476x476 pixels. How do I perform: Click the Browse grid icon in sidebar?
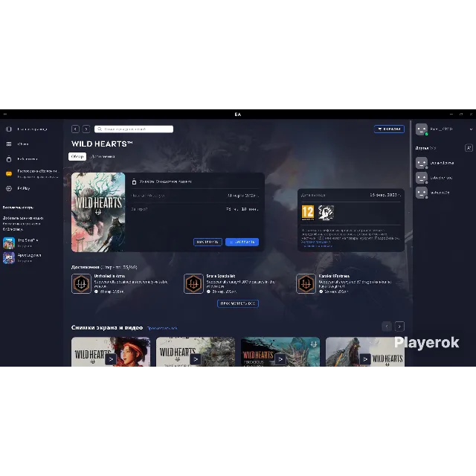(9, 144)
